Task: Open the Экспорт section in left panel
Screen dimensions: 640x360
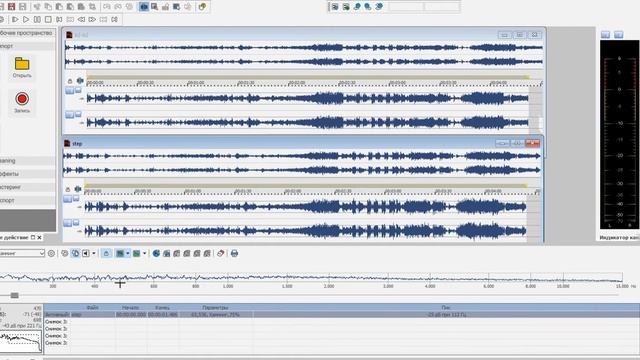Action: (x=27, y=200)
